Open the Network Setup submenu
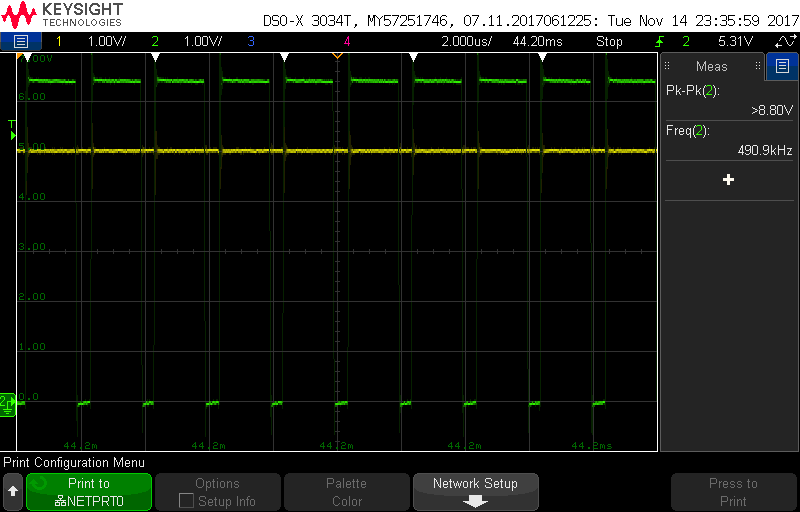 (476, 492)
